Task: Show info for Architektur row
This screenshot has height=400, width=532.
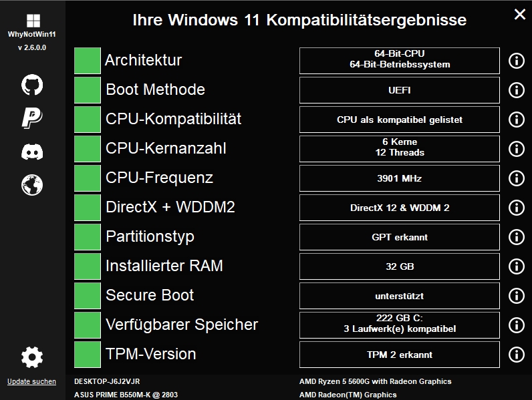Action: coord(516,61)
